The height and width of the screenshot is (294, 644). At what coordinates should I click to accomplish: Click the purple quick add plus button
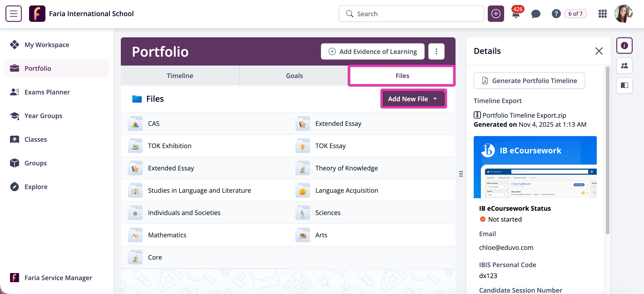496,14
